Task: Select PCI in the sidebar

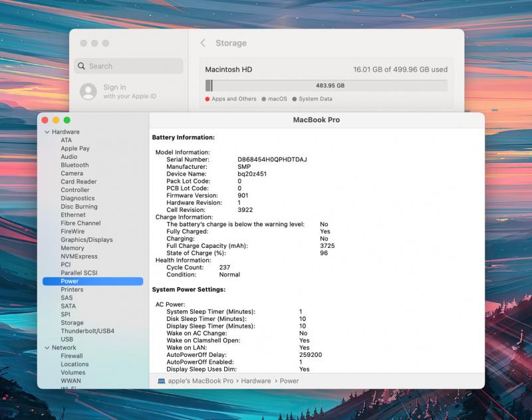Action: point(66,264)
